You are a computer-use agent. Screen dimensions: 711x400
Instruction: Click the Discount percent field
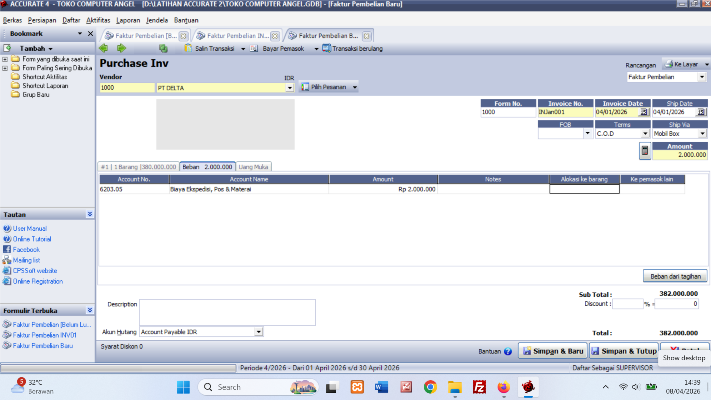click(628, 304)
